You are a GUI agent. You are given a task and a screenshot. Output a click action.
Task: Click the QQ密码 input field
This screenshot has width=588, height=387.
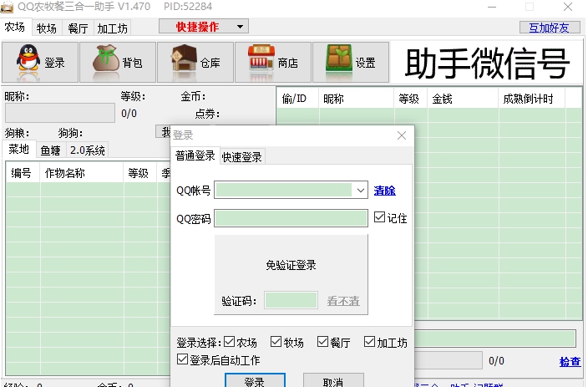(x=291, y=218)
